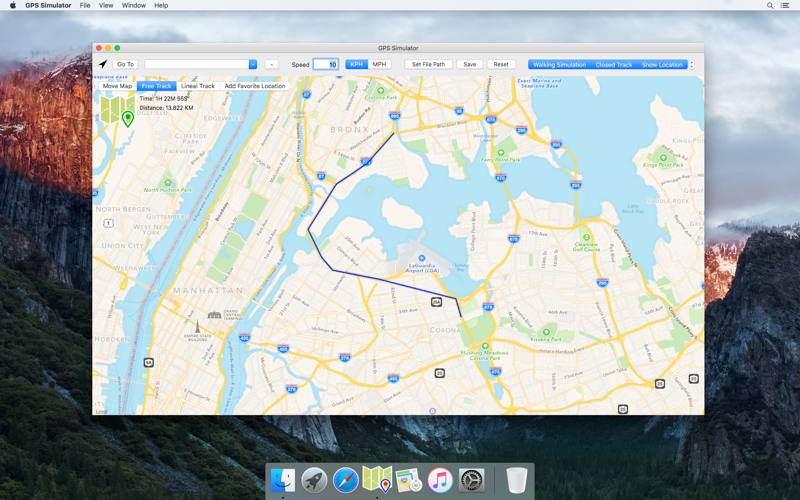Select the Lineal Track mode
The height and width of the screenshot is (500, 800).
click(x=198, y=86)
